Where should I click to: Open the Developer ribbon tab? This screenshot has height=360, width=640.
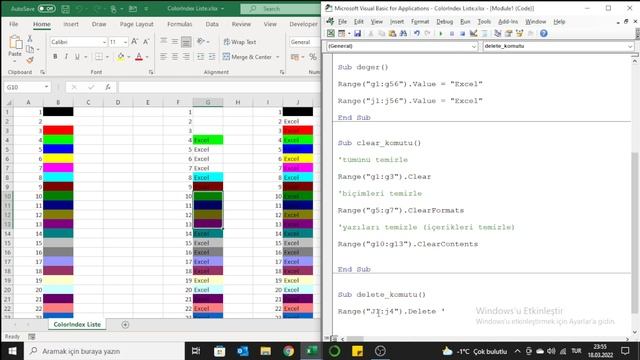303,24
